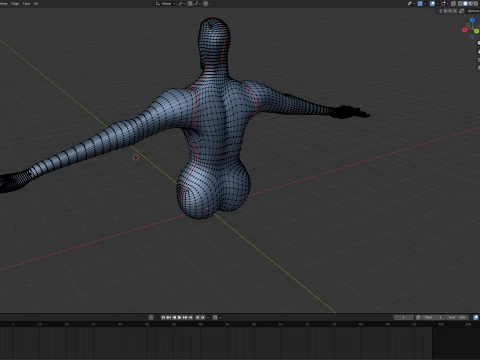
Task: Click the blue Z axis gizmo handle
Action: [472, 20]
